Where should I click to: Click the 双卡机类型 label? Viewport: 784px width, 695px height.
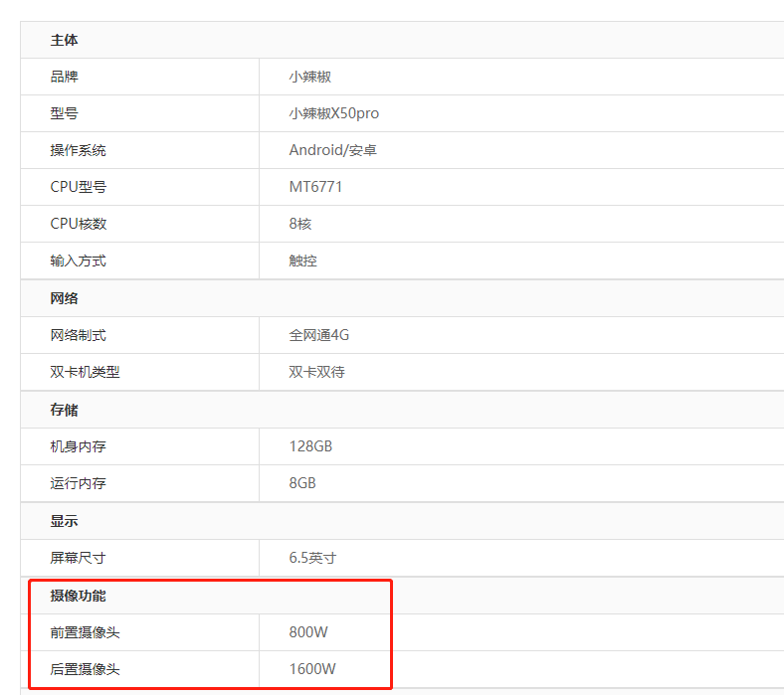85,372
